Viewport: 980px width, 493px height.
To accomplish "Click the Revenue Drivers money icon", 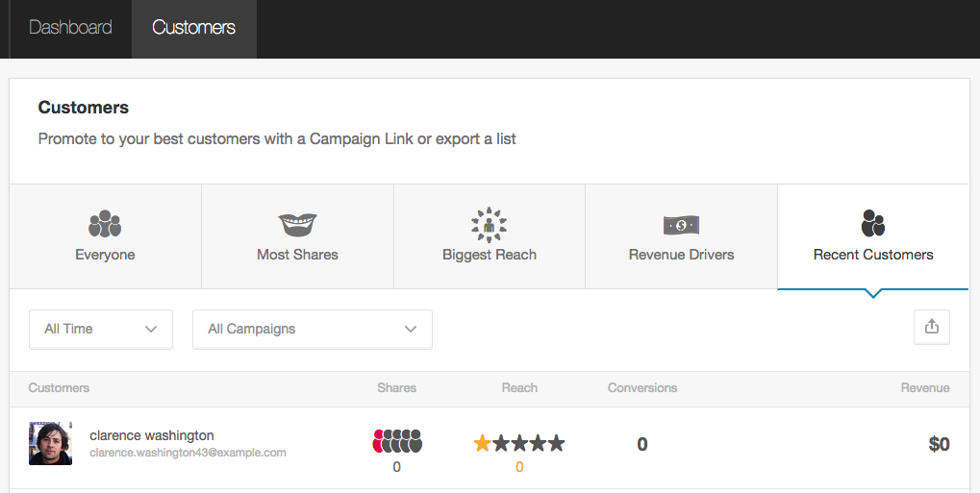I will point(681,225).
